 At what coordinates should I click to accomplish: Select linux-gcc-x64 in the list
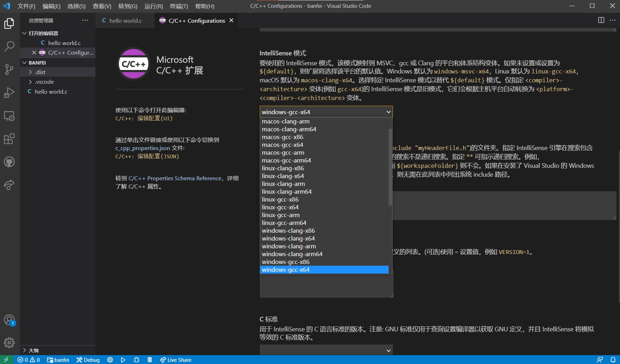pyautogui.click(x=324, y=207)
